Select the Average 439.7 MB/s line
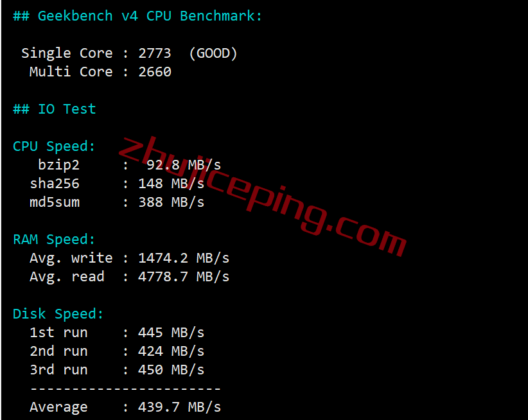The width and height of the screenshot is (528, 420). 125,407
